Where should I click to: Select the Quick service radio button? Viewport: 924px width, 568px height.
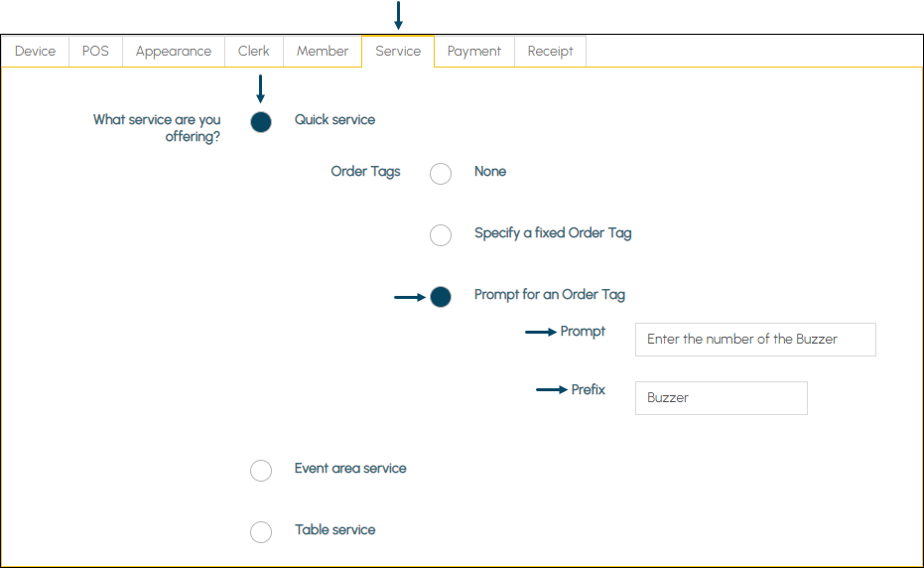point(261,122)
